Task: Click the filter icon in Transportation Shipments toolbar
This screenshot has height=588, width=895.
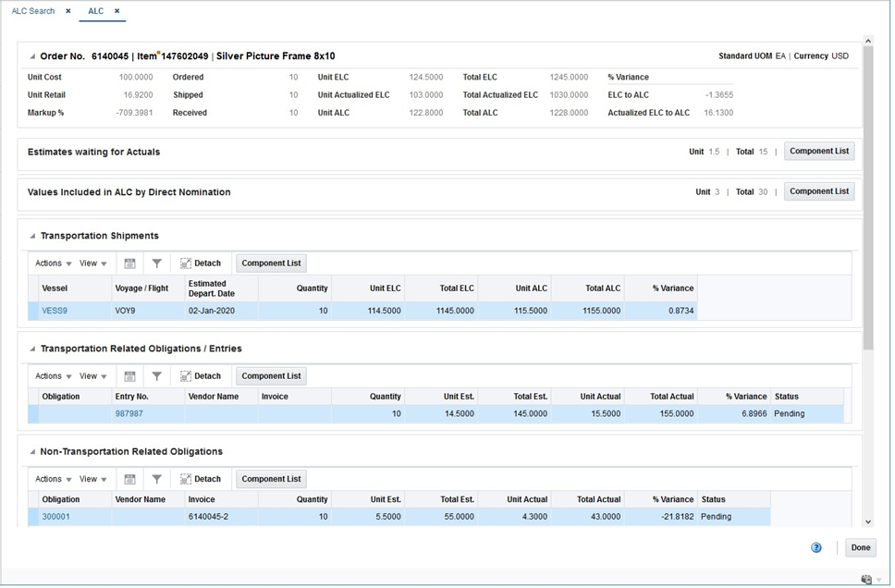Action: pyautogui.click(x=157, y=264)
